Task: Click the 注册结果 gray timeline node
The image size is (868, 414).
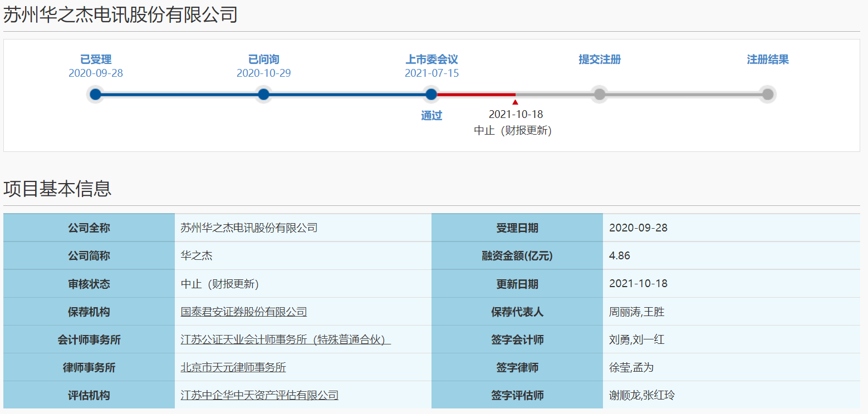Action: click(768, 95)
